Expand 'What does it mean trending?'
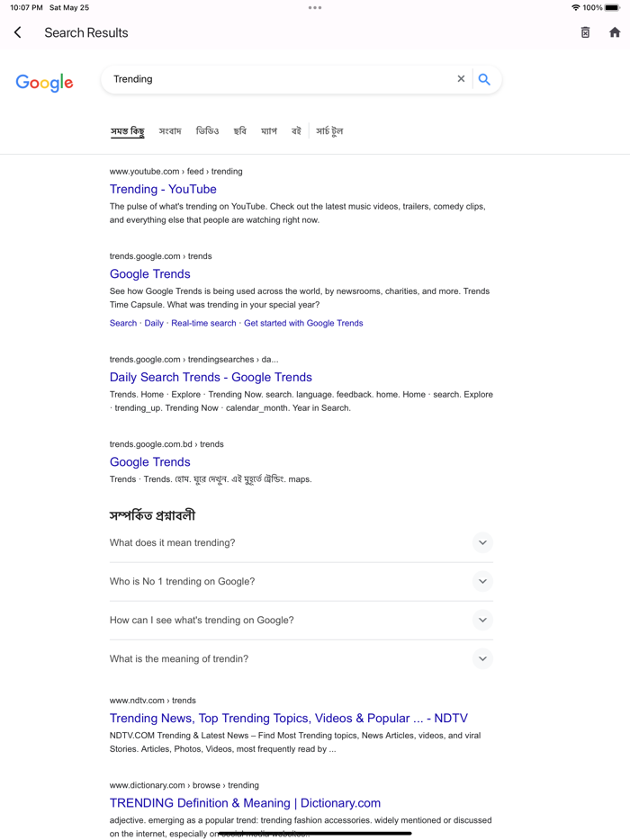 click(482, 542)
